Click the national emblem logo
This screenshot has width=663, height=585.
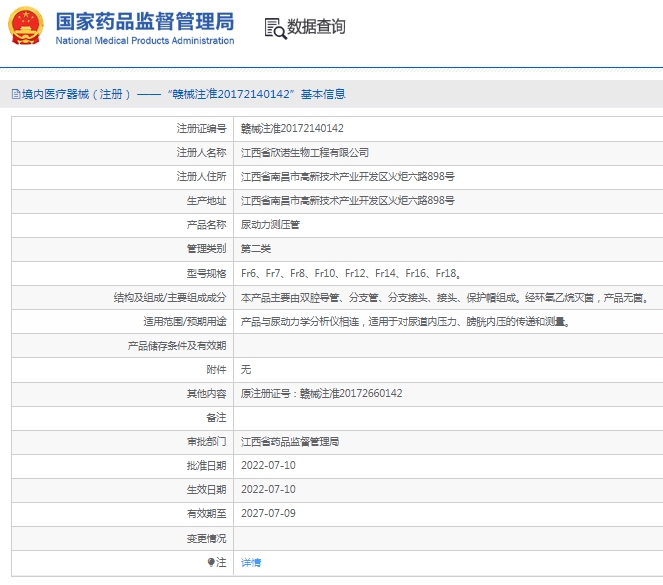tap(26, 26)
